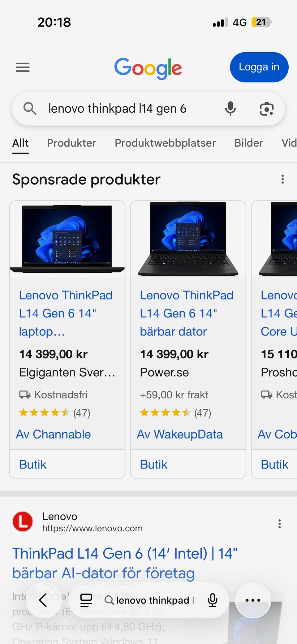Open the Google hamburger menu
Screen dimensions: 297x644
point(23,67)
